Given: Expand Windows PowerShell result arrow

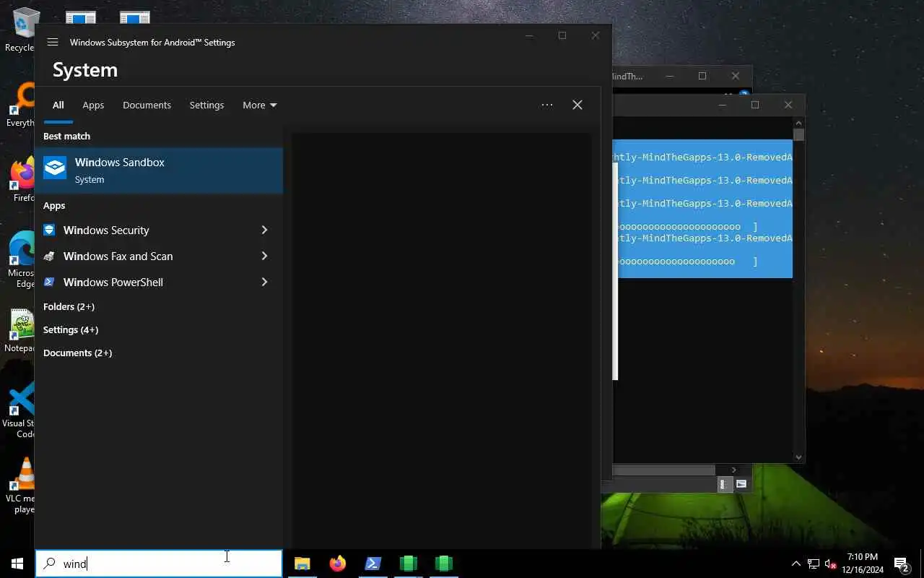Looking at the screenshot, I should tap(264, 282).
